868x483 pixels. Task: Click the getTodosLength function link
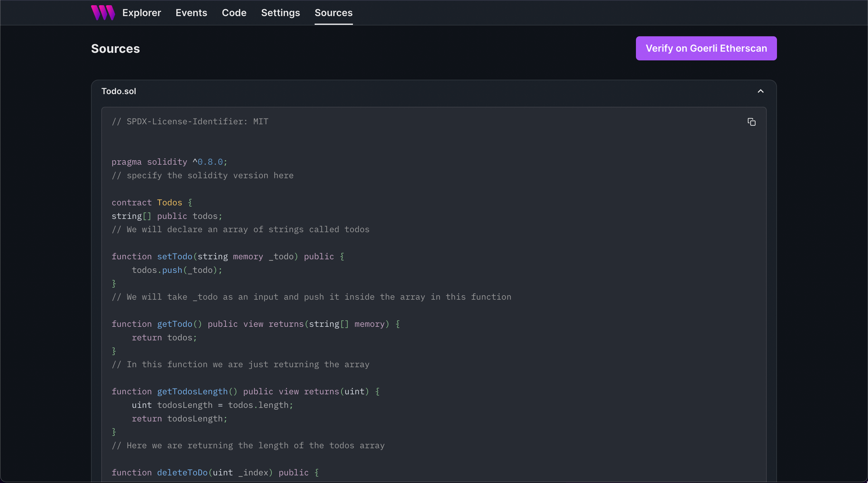point(192,391)
